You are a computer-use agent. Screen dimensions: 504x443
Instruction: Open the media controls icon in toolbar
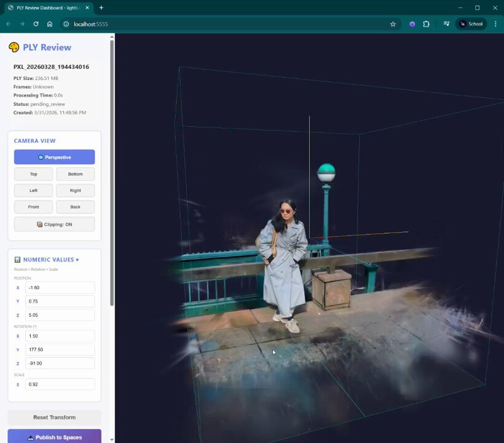tap(446, 24)
